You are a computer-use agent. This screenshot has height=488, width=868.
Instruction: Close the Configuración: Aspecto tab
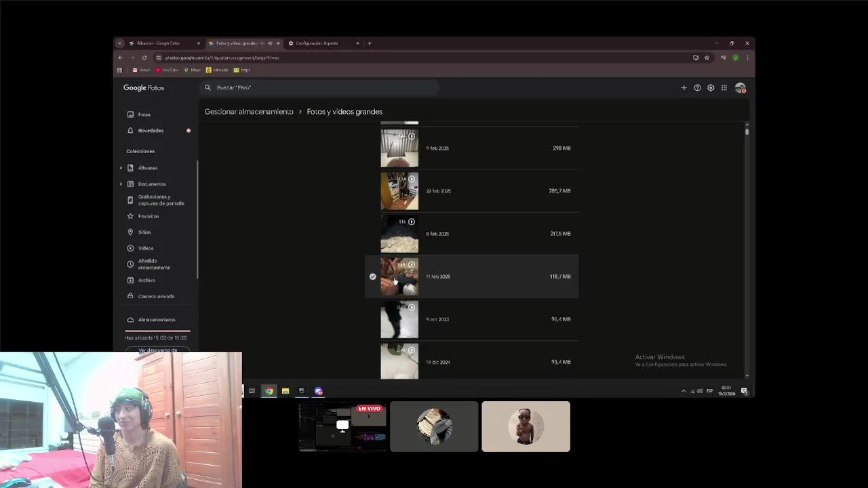(x=357, y=43)
